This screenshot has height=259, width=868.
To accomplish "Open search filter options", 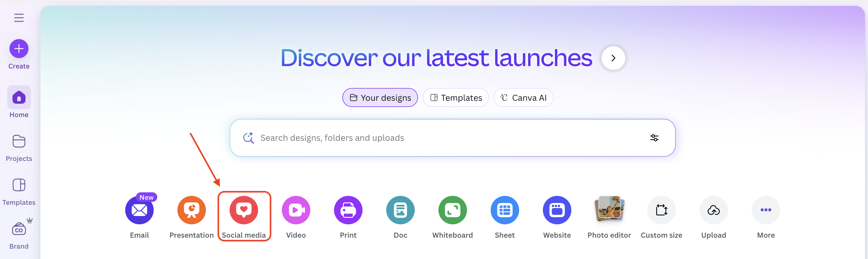I will (654, 138).
